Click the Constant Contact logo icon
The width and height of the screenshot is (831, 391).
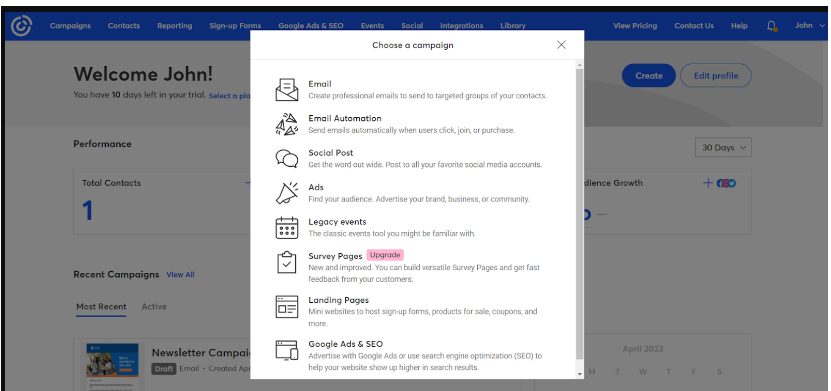(x=21, y=25)
